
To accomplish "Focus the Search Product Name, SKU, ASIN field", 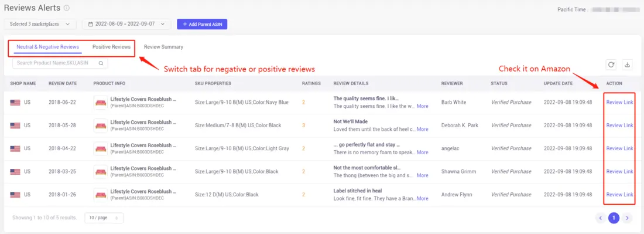I will (60, 63).
